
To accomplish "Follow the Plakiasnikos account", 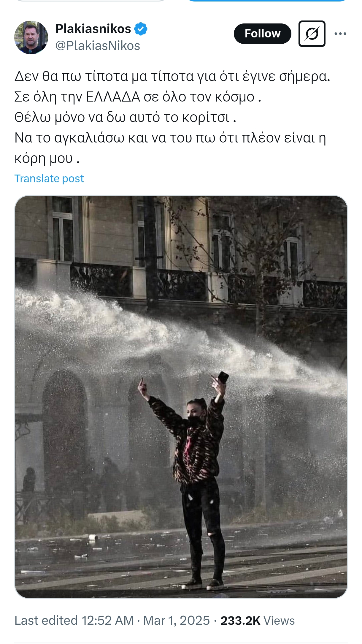I will [262, 34].
